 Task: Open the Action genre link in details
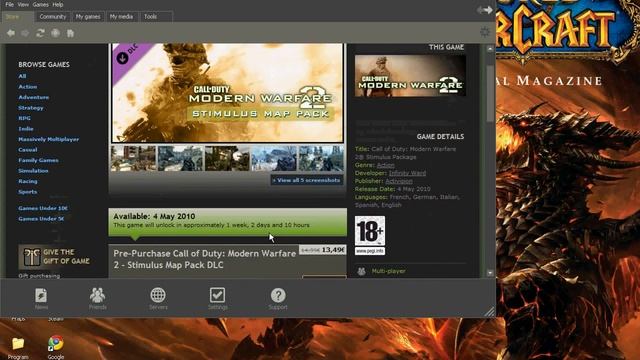385,165
